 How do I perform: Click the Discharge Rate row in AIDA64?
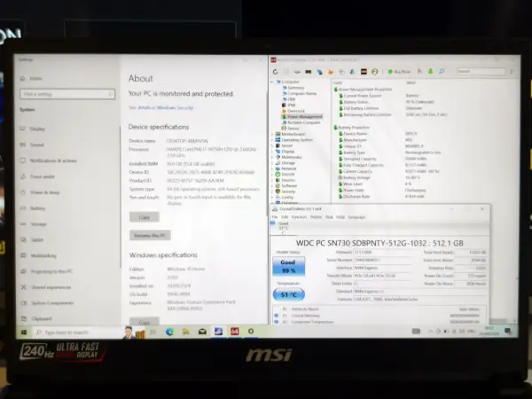379,197
